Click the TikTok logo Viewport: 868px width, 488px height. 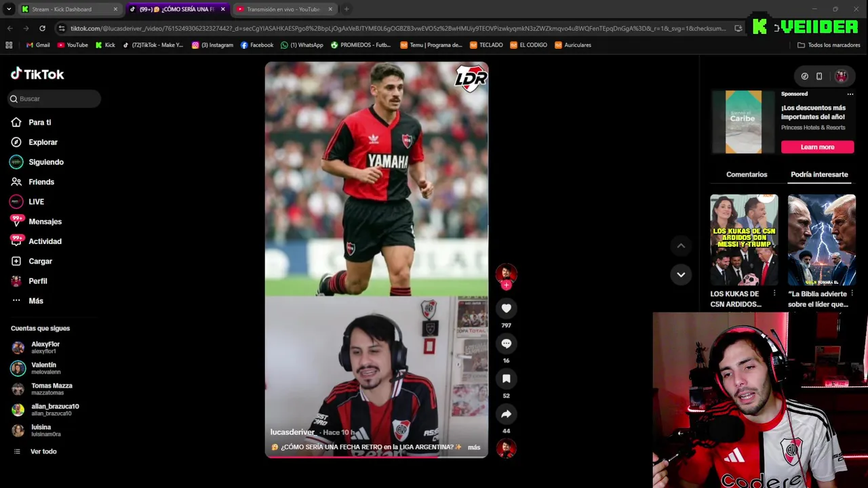37,74
